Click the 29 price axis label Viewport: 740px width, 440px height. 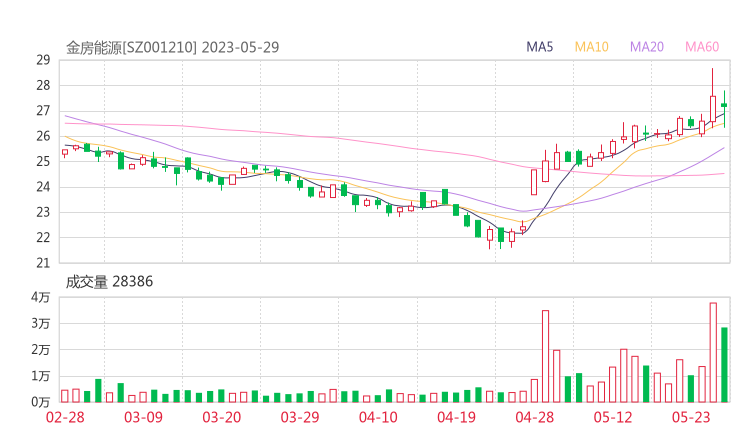[x=43, y=60]
